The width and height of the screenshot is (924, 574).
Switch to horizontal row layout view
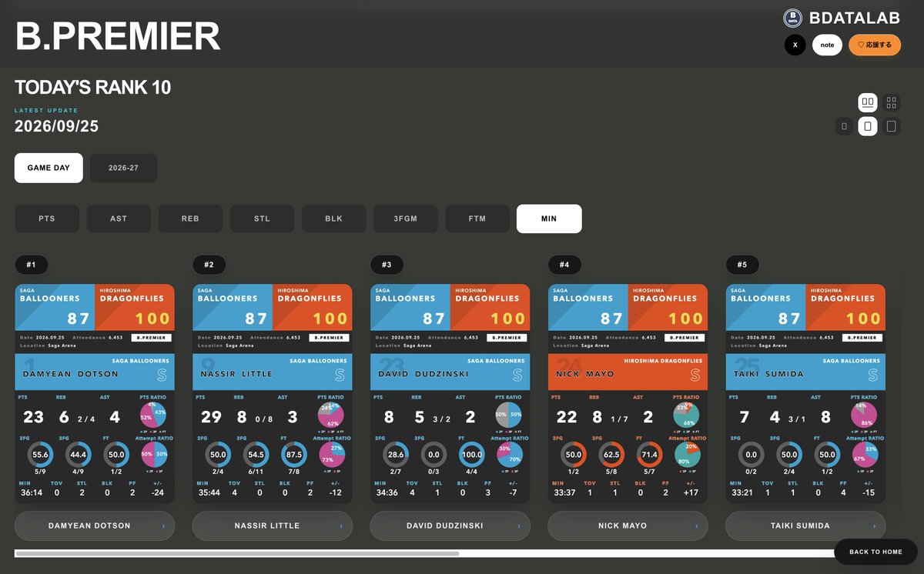(868, 102)
